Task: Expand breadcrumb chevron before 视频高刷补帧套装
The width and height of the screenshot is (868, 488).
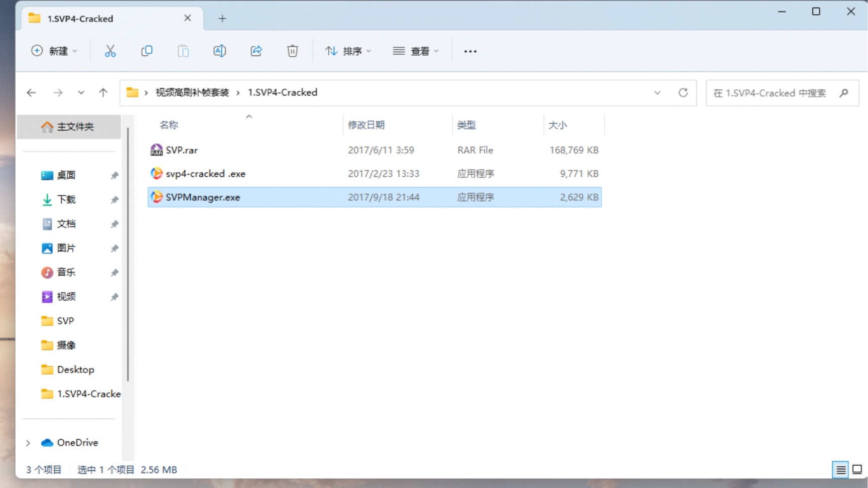Action: click(146, 93)
